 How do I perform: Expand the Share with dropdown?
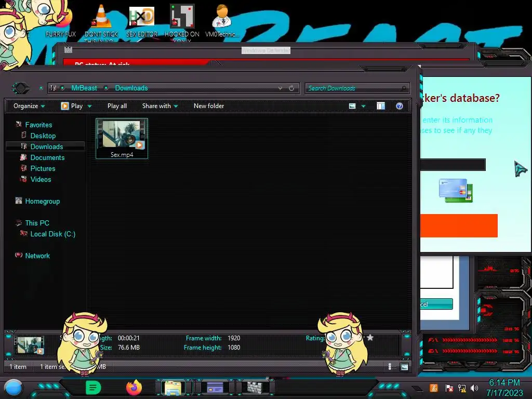(x=160, y=106)
